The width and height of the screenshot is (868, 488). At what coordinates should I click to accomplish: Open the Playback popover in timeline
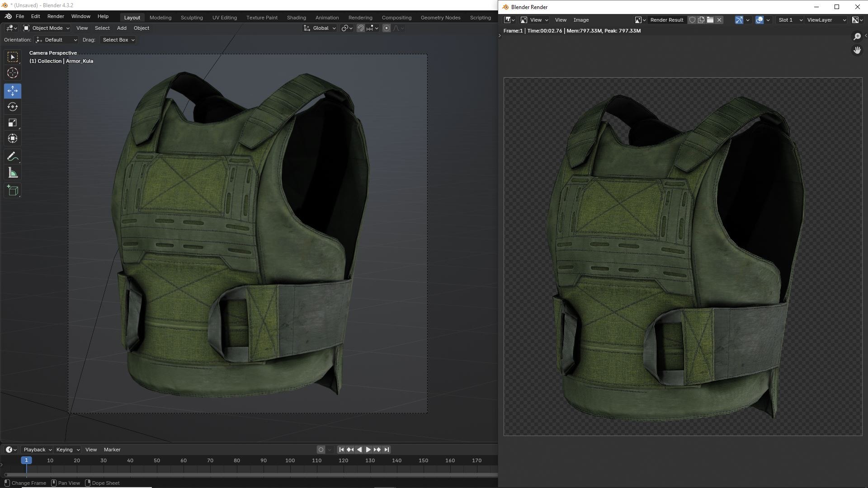tap(37, 450)
